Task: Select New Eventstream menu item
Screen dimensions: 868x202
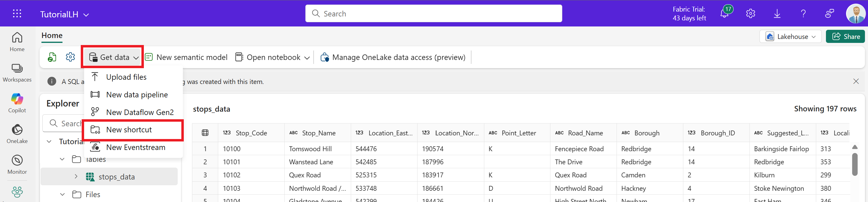Action: tap(133, 147)
